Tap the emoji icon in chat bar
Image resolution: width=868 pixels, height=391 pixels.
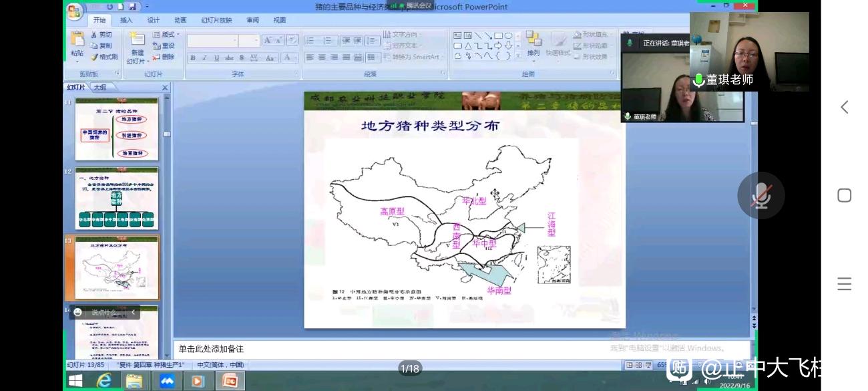(78, 312)
